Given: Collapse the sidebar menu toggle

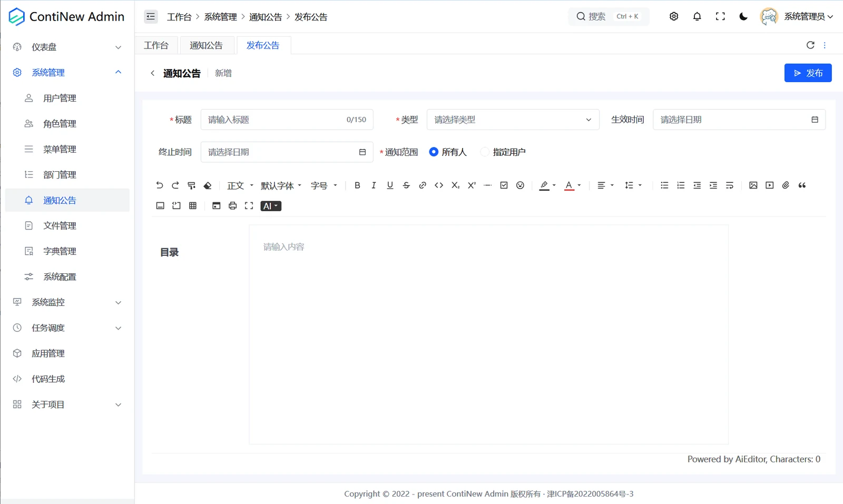Looking at the screenshot, I should click(x=151, y=16).
